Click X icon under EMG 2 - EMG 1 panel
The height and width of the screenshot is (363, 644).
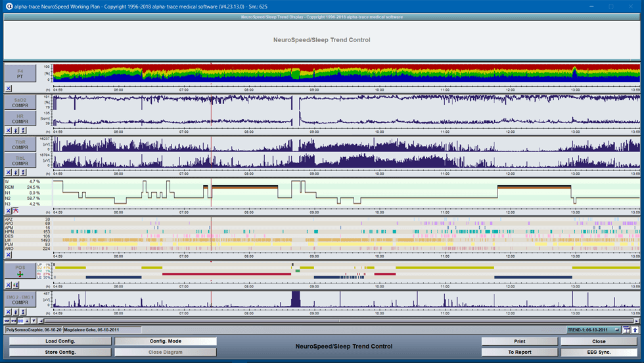click(8, 312)
